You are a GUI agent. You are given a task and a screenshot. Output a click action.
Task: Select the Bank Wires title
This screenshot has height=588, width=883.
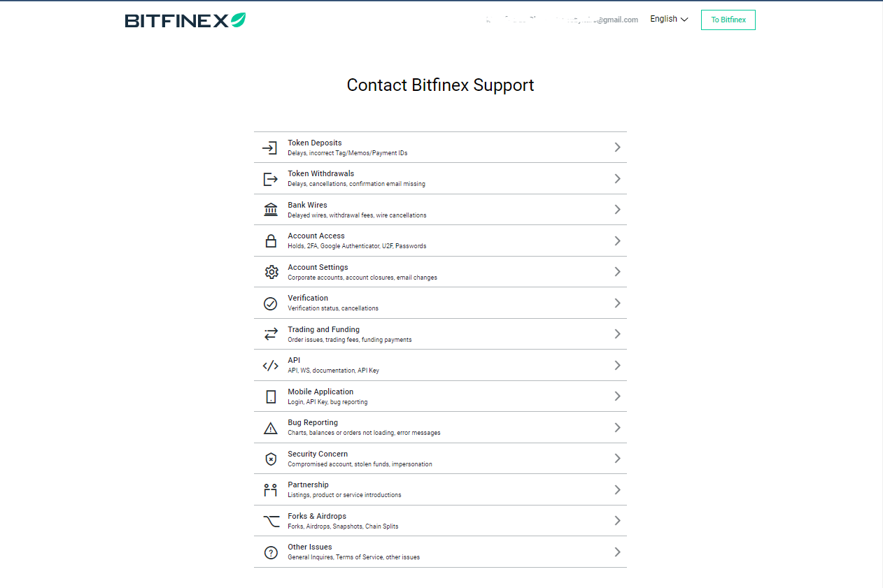pyautogui.click(x=307, y=205)
